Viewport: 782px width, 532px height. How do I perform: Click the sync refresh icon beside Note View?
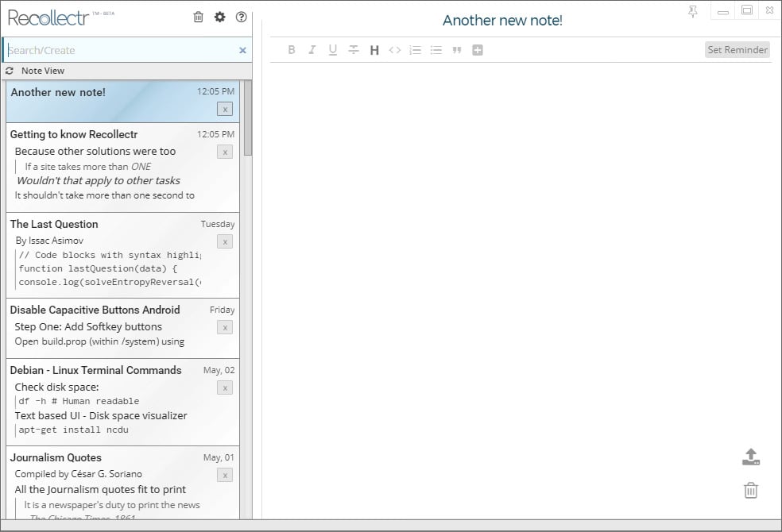pos(10,71)
